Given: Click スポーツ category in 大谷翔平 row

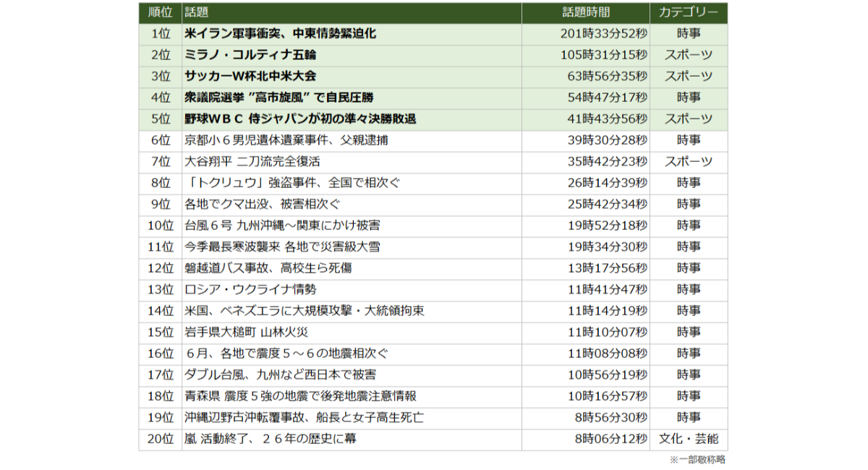Looking at the screenshot, I should click(689, 161).
